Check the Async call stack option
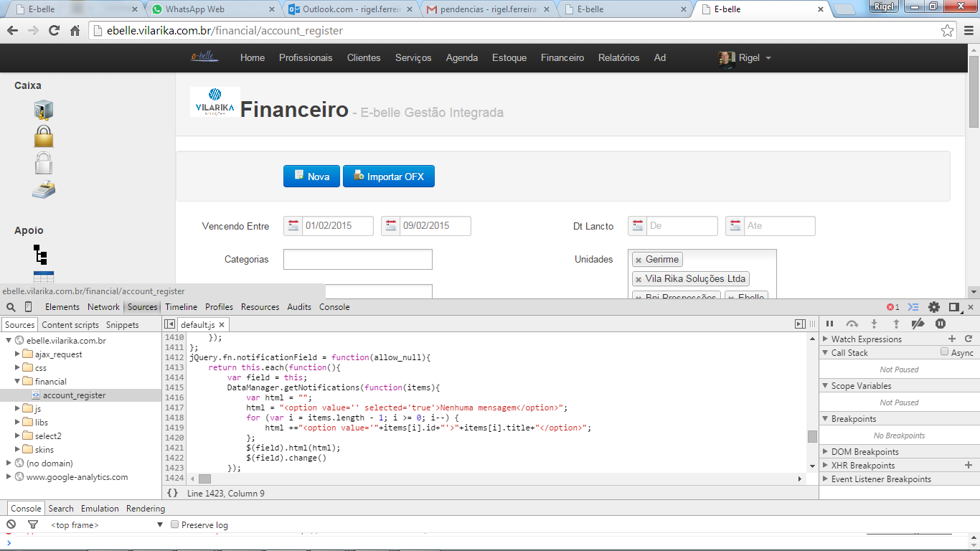980x551 pixels. [x=944, y=352]
